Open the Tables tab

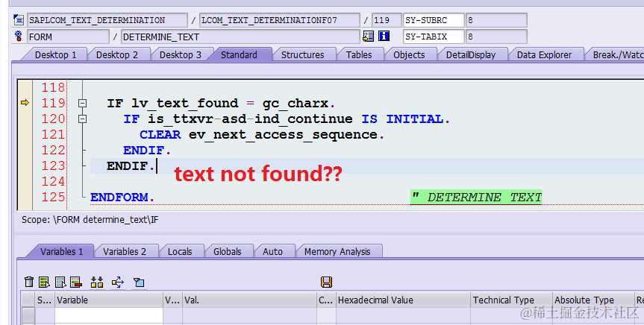point(359,55)
